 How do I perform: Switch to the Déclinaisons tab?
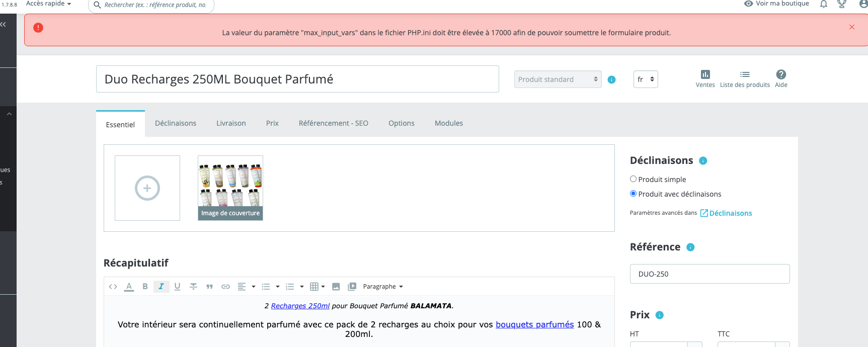pyautogui.click(x=176, y=123)
